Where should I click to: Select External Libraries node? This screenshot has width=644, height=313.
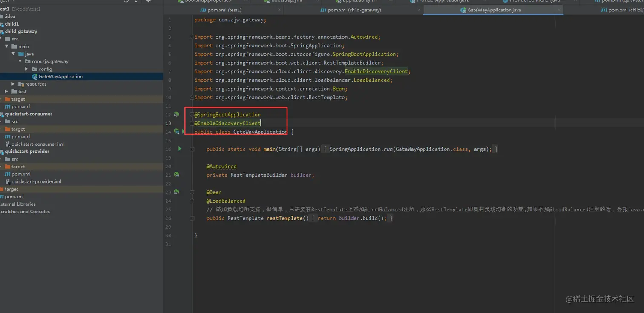tap(17, 204)
